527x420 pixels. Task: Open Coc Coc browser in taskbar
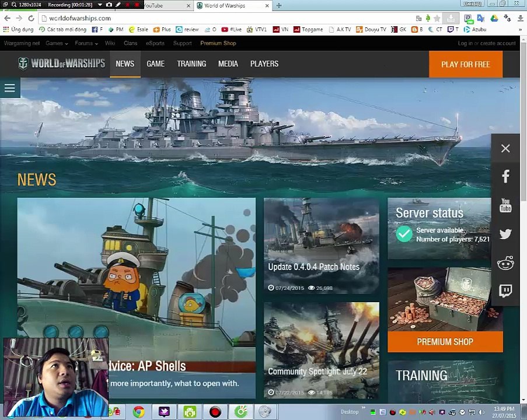tap(240, 412)
